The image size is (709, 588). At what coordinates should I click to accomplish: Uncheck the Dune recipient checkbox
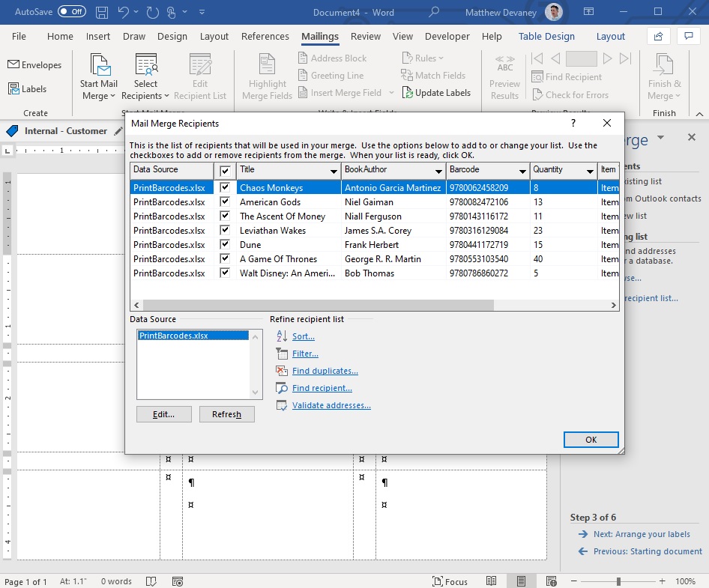pyautogui.click(x=225, y=244)
